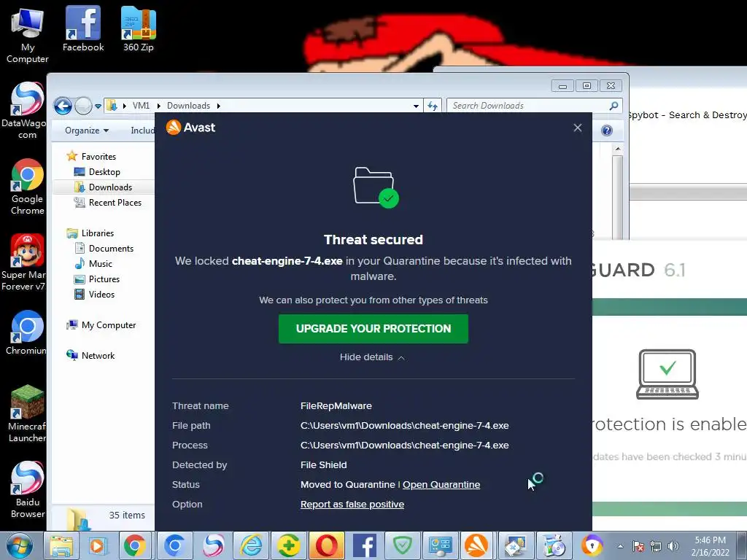Select My Computer desktop icon
747x560 pixels.
pyautogui.click(x=27, y=36)
